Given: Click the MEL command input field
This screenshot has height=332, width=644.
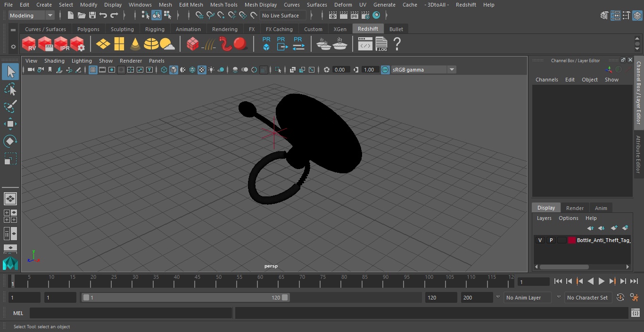Looking at the screenshot, I should pyautogui.click(x=131, y=313).
